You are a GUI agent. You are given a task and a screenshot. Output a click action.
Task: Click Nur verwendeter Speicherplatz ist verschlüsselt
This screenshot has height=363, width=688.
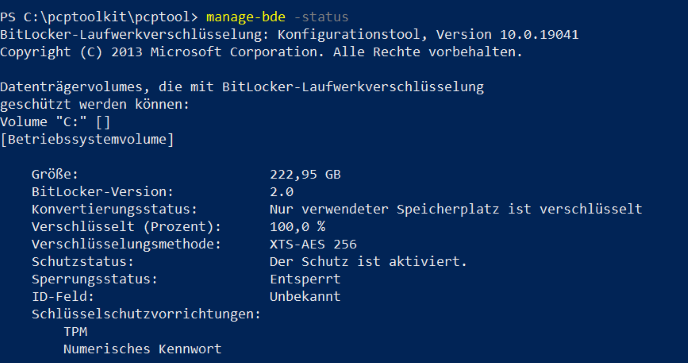(x=456, y=209)
